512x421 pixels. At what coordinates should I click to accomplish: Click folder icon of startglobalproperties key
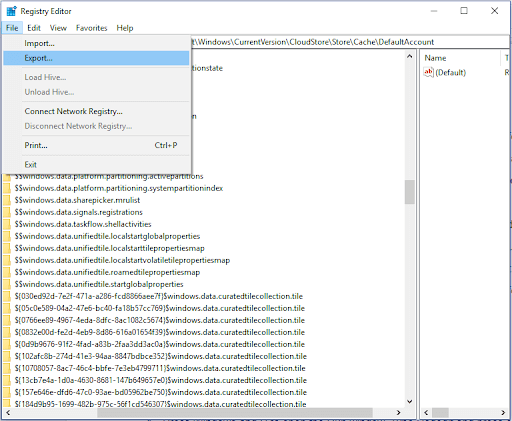7,284
